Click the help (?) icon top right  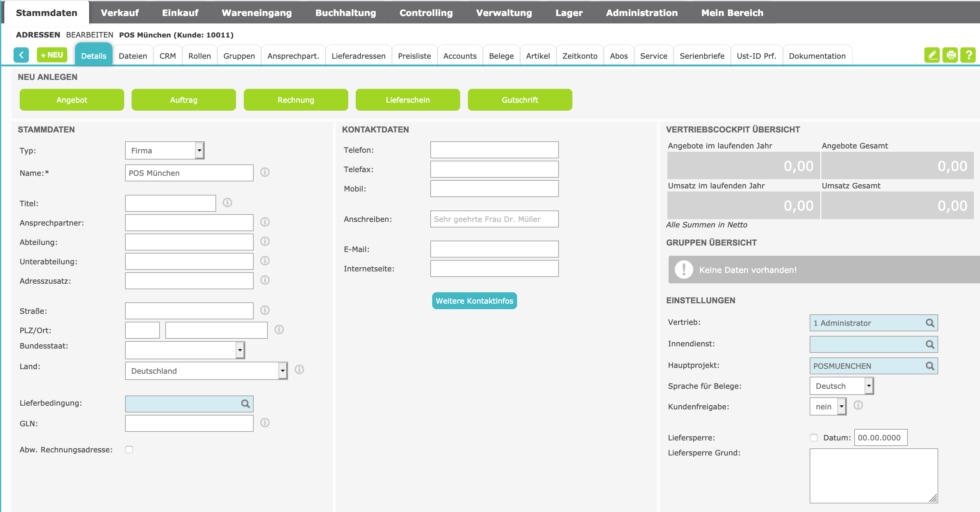(x=969, y=55)
